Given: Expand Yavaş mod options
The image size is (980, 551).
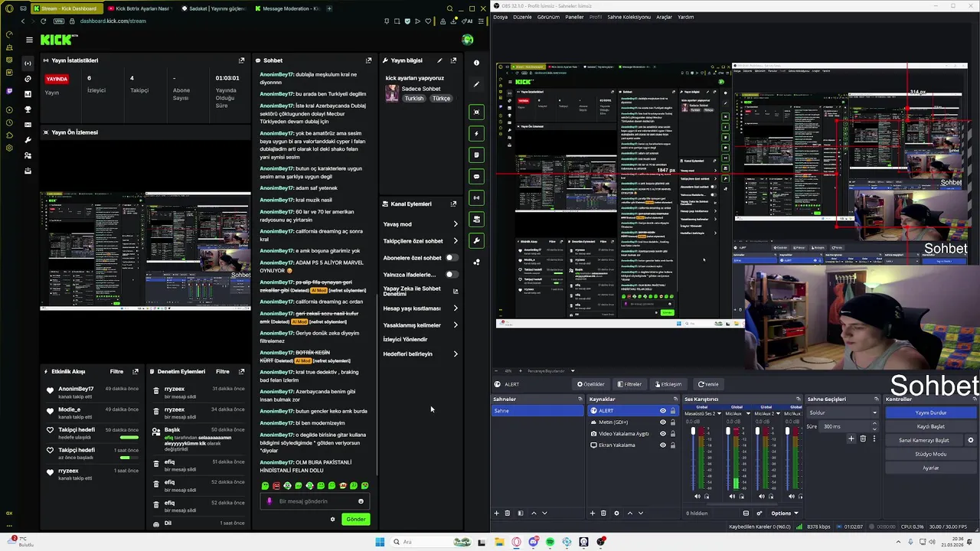Looking at the screenshot, I should pos(456,224).
